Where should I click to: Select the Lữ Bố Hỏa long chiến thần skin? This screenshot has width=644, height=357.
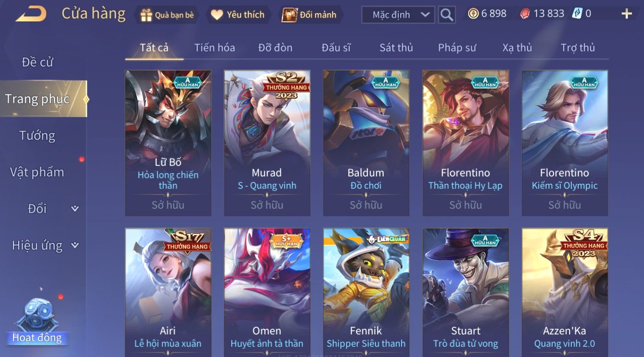click(168, 143)
